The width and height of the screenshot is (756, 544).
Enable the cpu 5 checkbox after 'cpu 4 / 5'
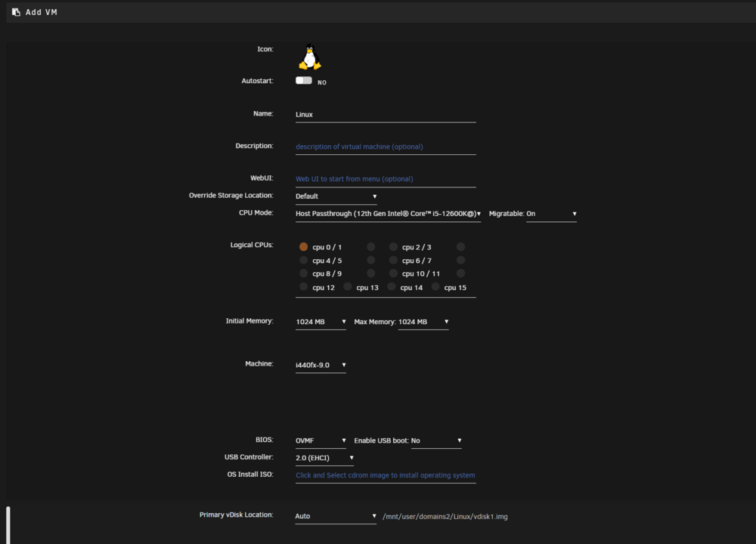coord(370,260)
